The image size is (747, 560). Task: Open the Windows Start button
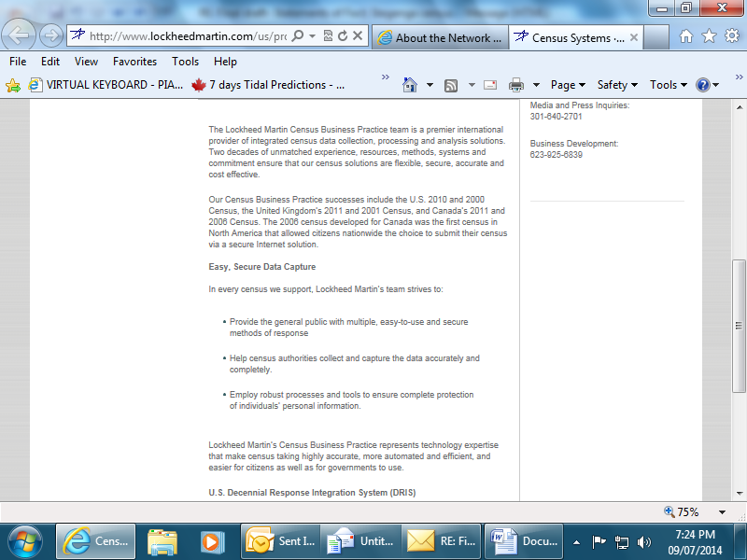click(x=25, y=541)
